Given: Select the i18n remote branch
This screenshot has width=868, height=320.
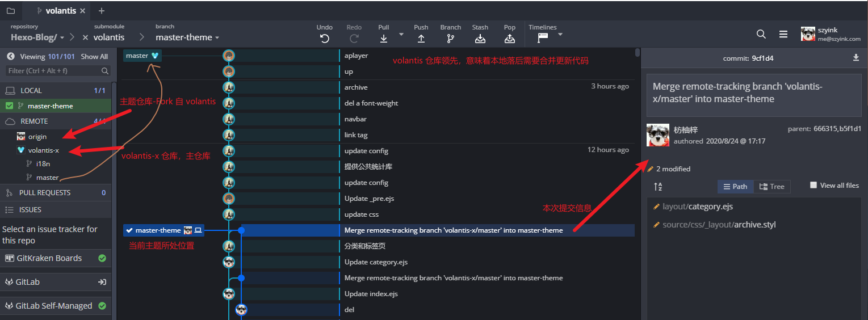Looking at the screenshot, I should (x=43, y=164).
